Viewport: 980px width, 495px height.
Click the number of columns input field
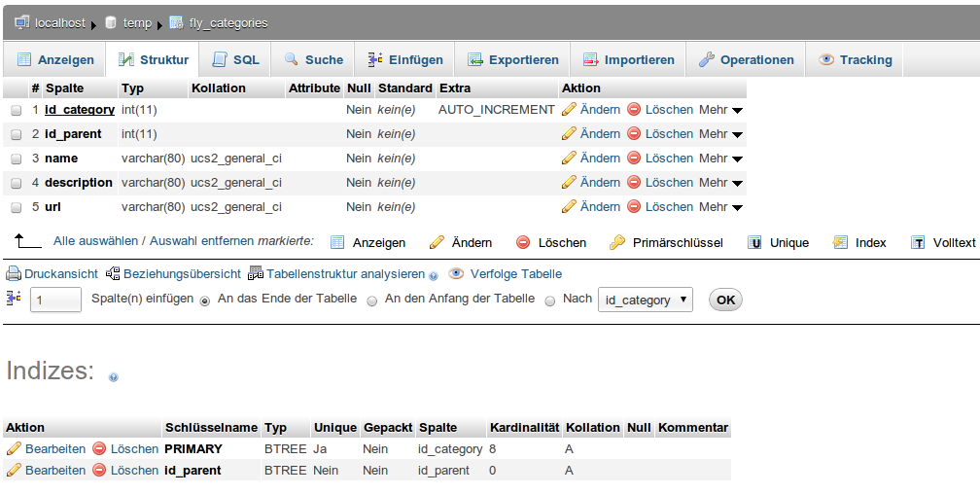[56, 301]
